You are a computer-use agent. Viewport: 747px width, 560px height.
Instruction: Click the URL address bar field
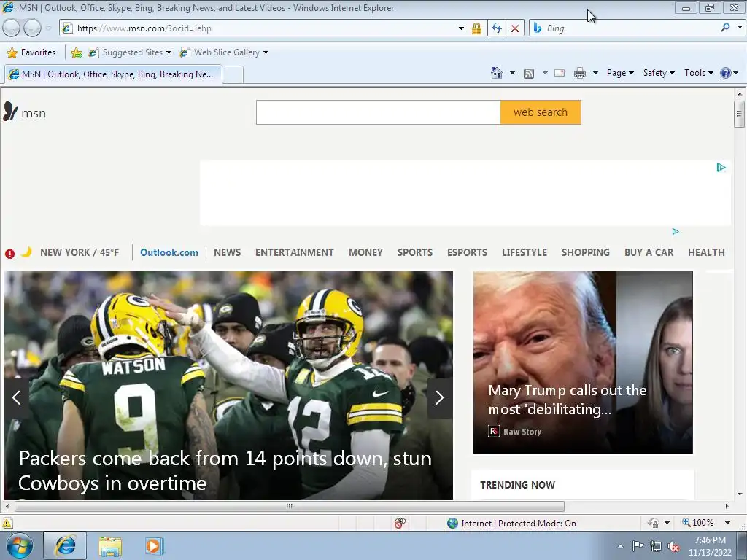click(x=265, y=28)
